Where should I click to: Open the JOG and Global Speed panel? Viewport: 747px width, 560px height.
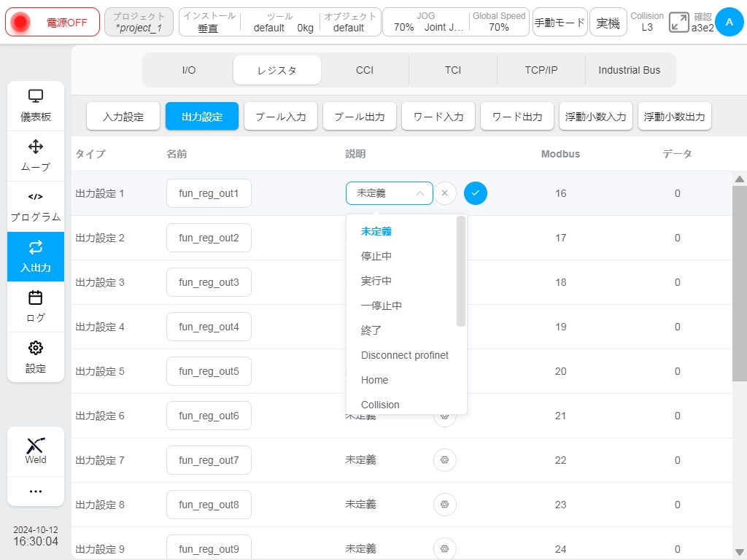pyautogui.click(x=455, y=22)
